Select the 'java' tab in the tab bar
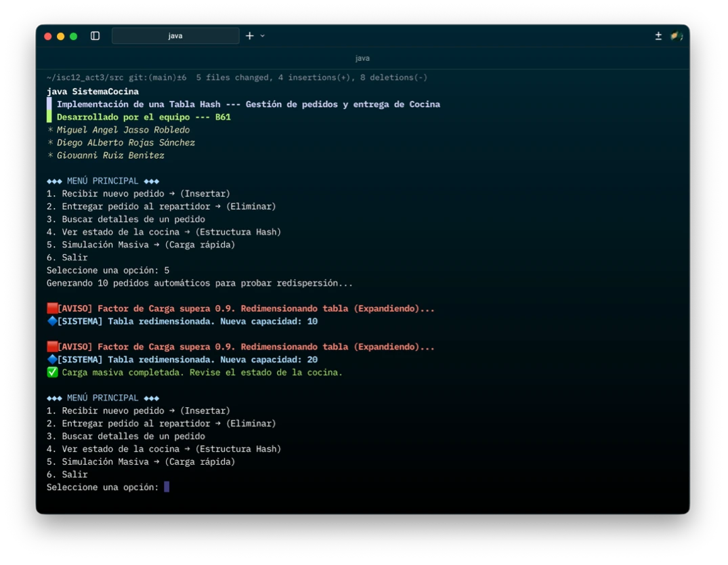The image size is (728, 565). click(x=175, y=36)
